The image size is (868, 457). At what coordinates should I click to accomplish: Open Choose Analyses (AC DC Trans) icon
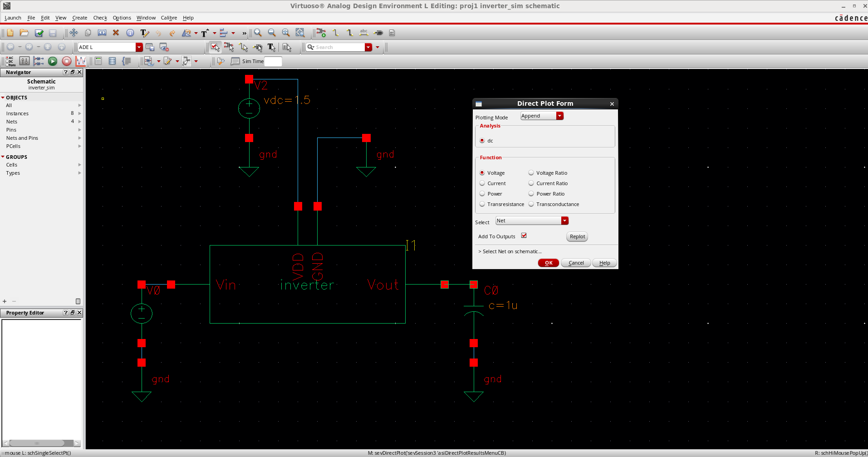10,61
